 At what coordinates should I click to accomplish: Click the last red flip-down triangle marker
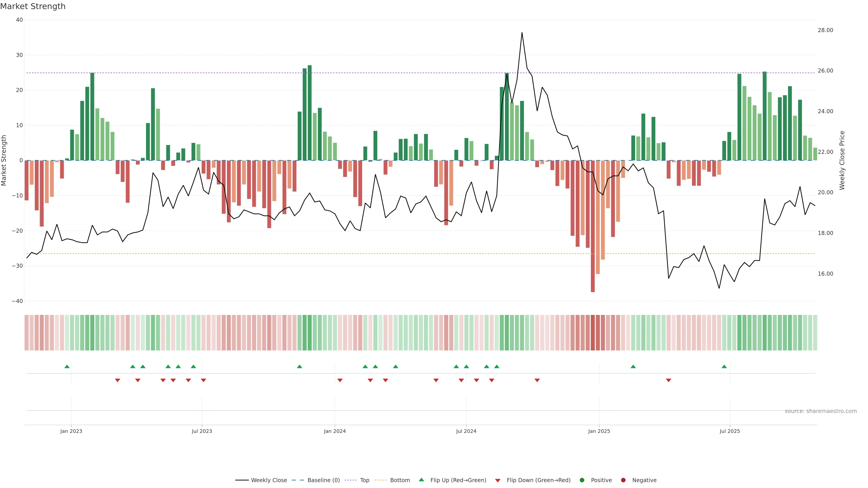(x=669, y=380)
